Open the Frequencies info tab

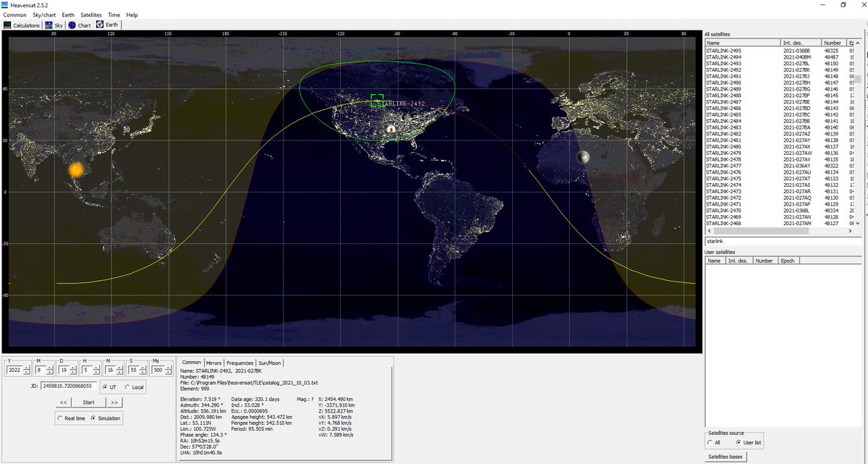tap(240, 363)
